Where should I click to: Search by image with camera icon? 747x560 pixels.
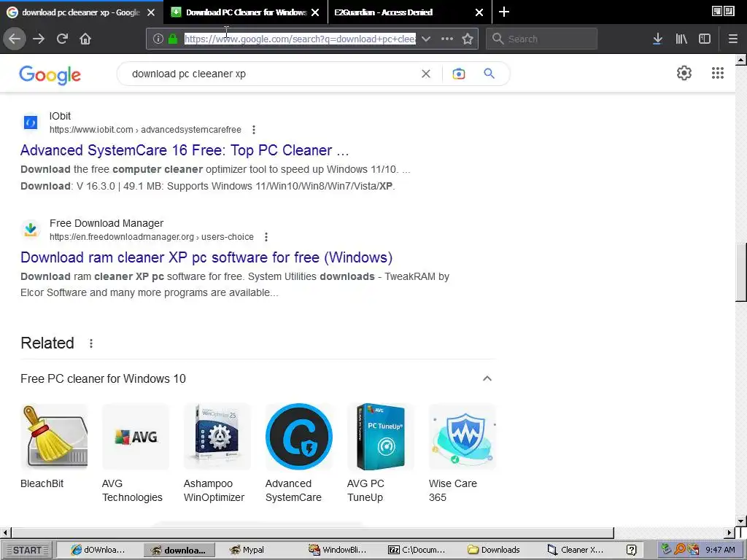click(x=459, y=74)
